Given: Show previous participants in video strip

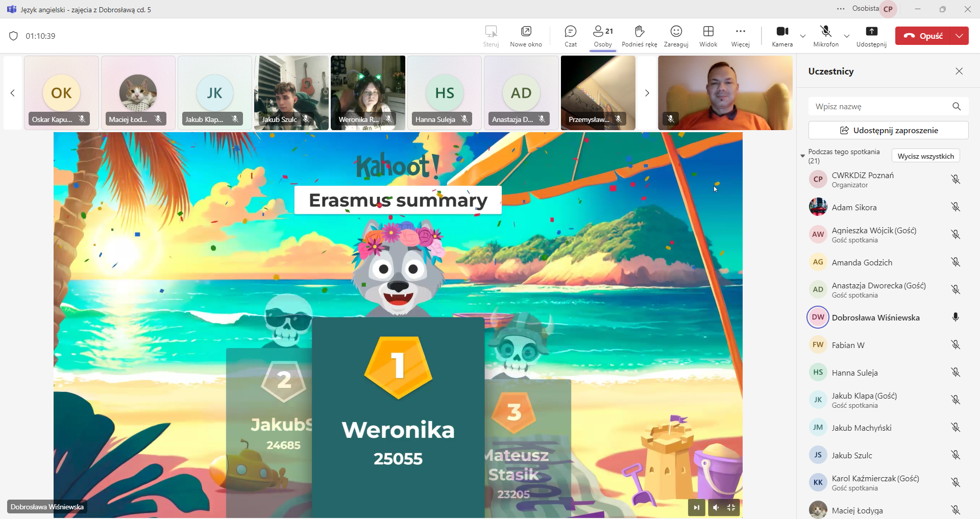Looking at the screenshot, I should click(x=13, y=93).
